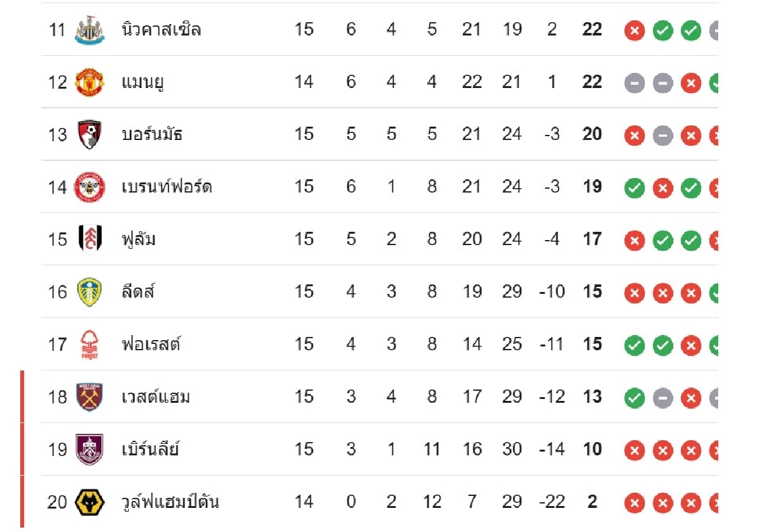Screen dimensions: 760x532
Task: Click Brentford's first green win form icon
Action: [634, 187]
